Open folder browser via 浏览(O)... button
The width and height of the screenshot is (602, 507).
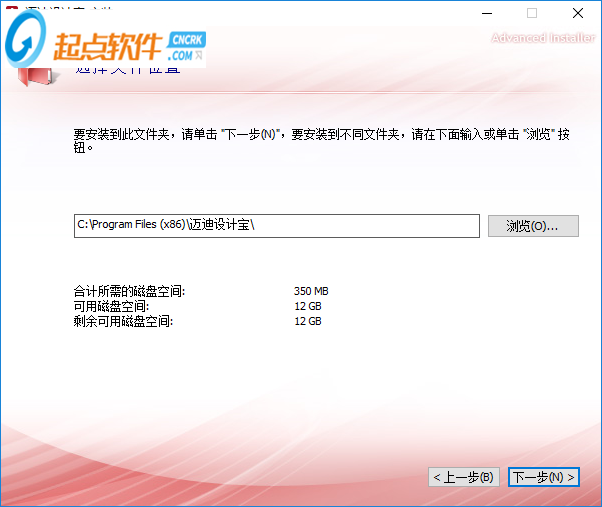pos(533,226)
